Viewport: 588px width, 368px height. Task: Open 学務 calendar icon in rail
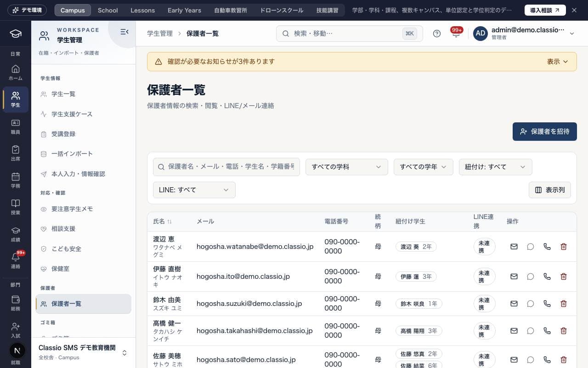[16, 180]
